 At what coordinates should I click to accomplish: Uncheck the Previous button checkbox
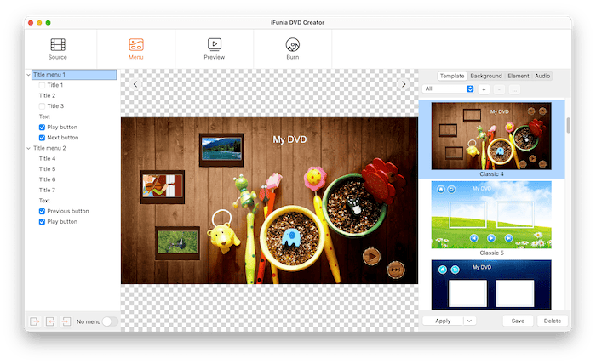click(x=43, y=211)
